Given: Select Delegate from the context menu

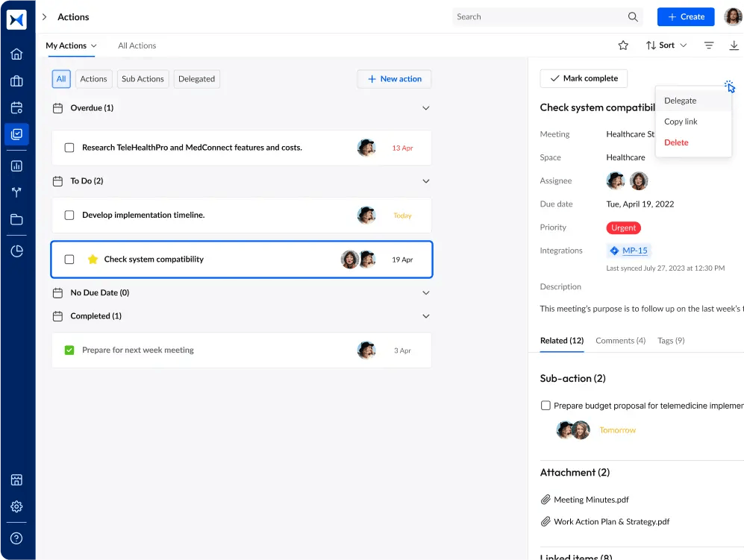Looking at the screenshot, I should (681, 101).
